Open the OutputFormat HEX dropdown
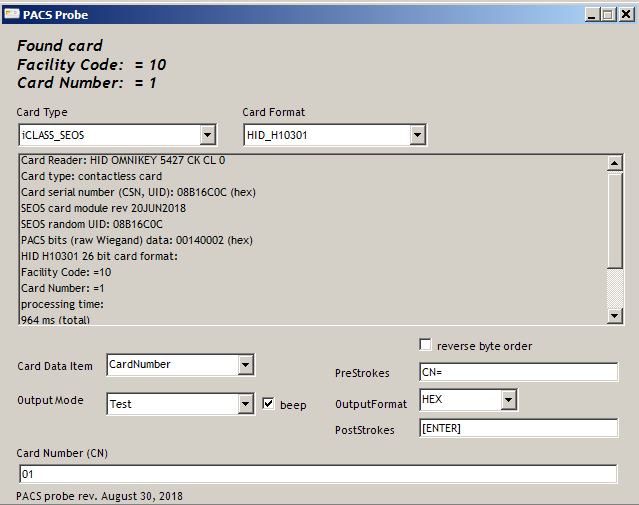The image size is (639, 505). 508,400
